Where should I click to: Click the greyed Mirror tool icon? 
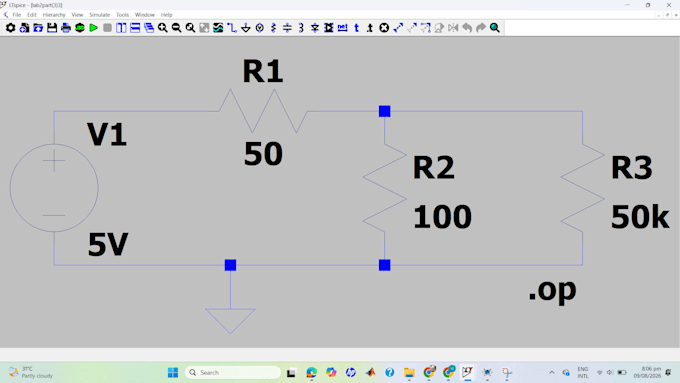point(453,28)
